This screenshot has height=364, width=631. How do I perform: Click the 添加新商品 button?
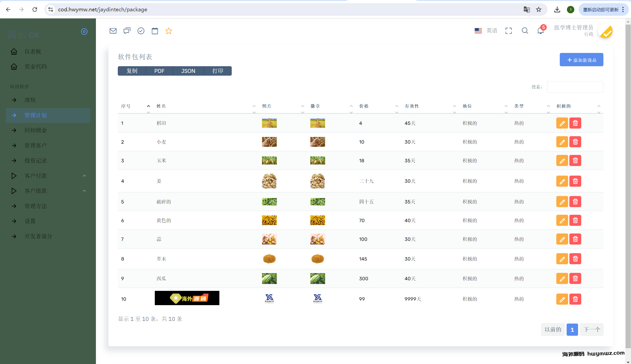click(x=581, y=60)
